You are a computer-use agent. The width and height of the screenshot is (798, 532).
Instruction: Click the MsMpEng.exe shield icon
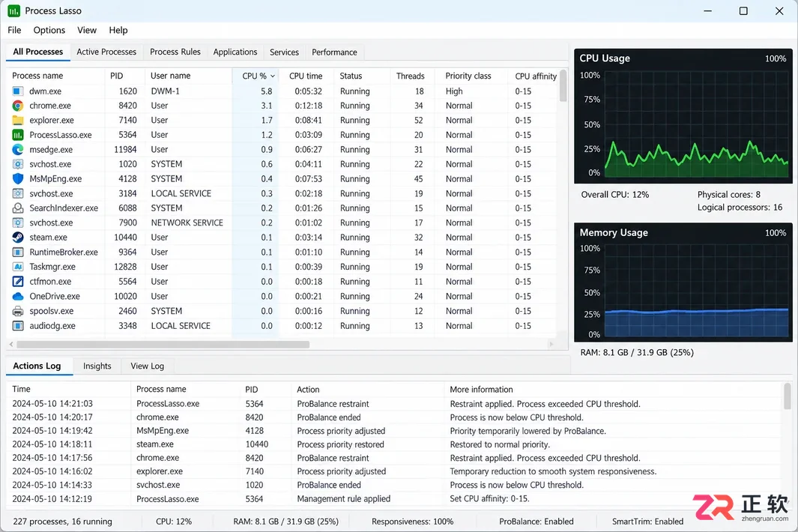point(18,178)
